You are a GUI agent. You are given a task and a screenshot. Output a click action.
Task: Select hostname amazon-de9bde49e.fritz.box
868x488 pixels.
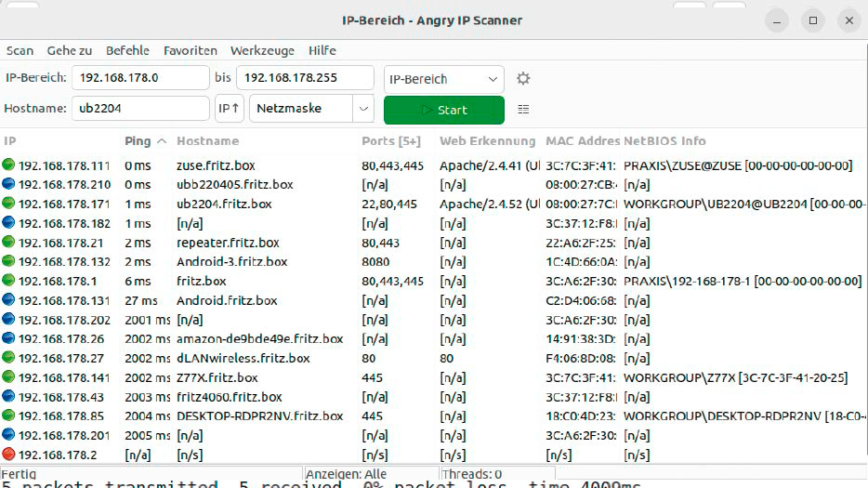coord(259,338)
